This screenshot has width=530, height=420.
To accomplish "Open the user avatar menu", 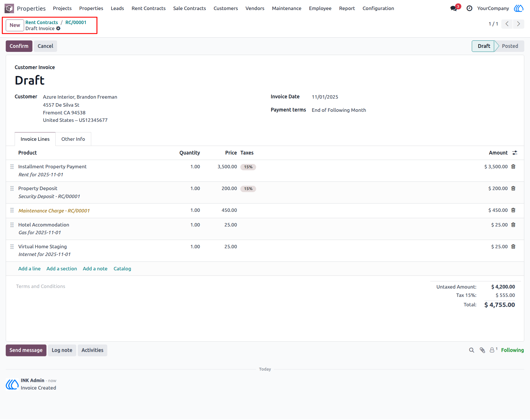I will 518,8.
